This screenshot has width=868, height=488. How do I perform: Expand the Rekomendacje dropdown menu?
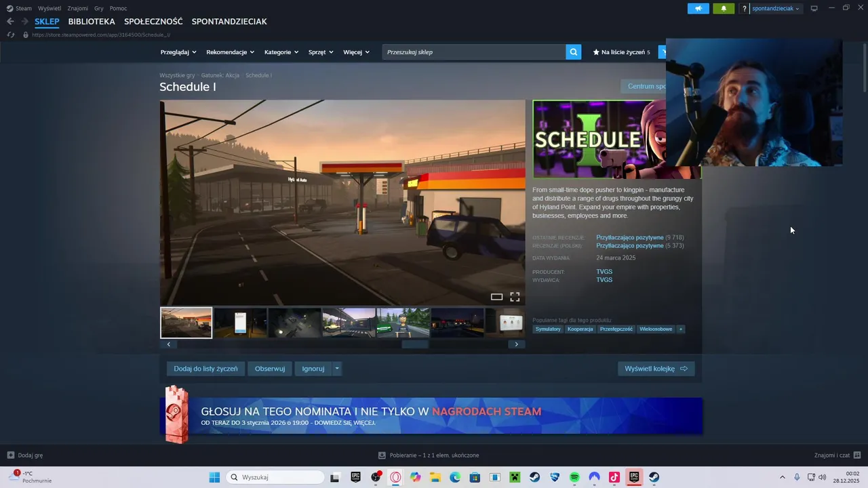tap(231, 52)
